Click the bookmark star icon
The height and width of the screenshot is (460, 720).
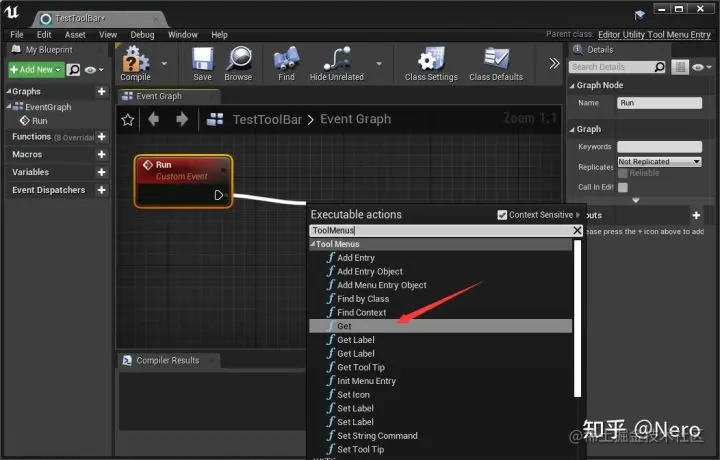coord(128,120)
